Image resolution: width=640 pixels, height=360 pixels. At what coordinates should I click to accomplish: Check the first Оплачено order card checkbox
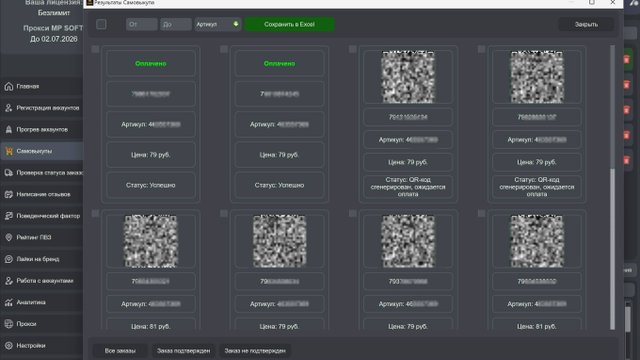point(95,49)
